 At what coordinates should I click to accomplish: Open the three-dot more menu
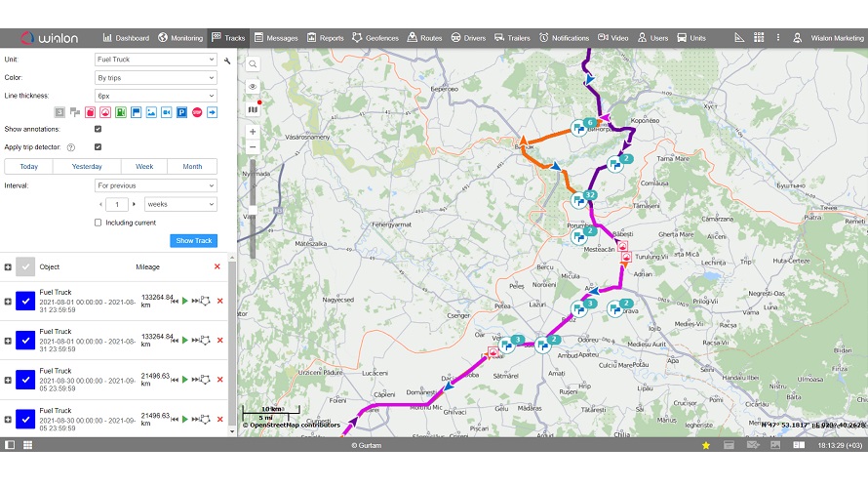tap(777, 38)
